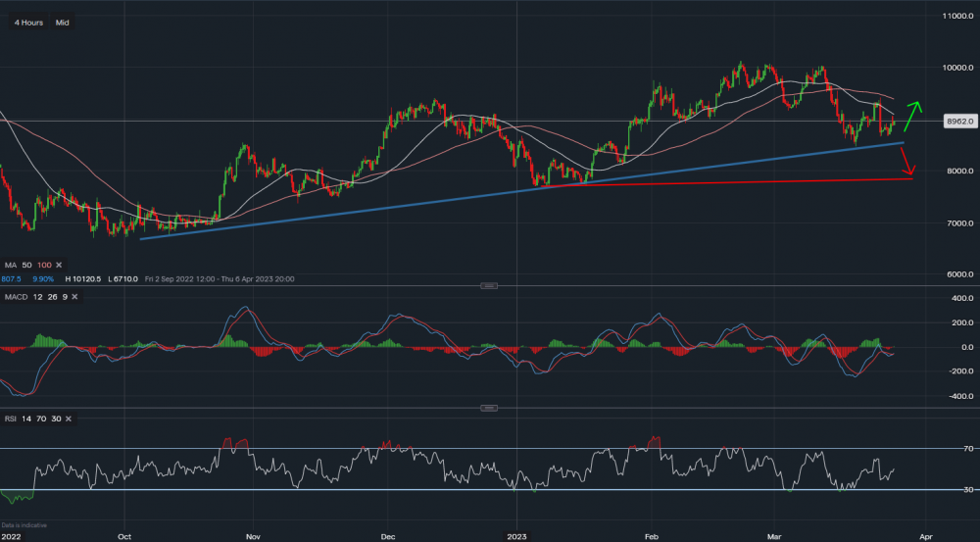
Task: Open MACD indicator settings label
Action: pos(18,298)
